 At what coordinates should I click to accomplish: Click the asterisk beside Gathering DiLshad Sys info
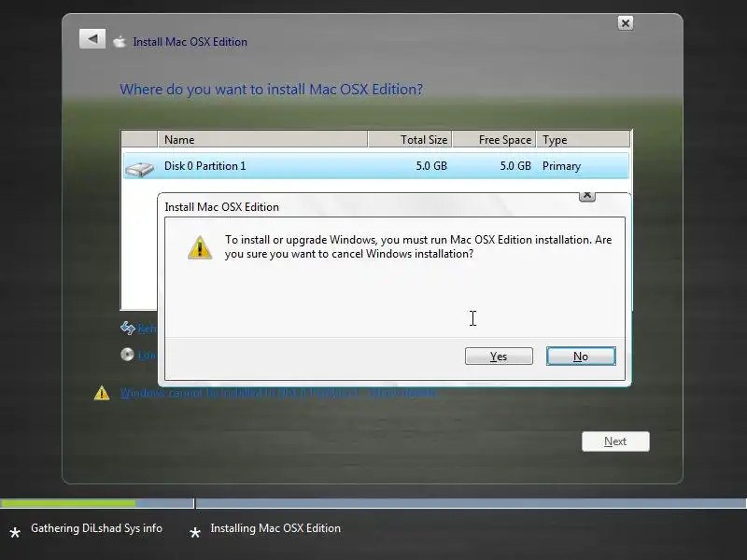click(x=15, y=532)
